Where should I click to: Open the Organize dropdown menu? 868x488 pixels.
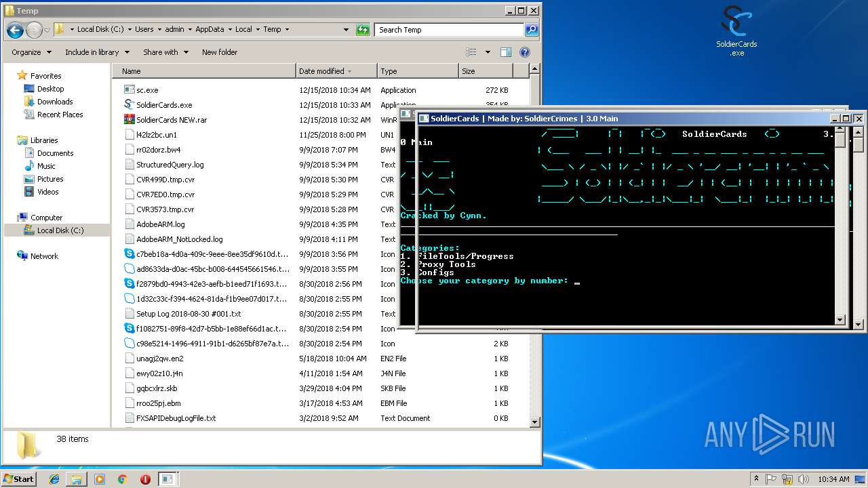31,52
